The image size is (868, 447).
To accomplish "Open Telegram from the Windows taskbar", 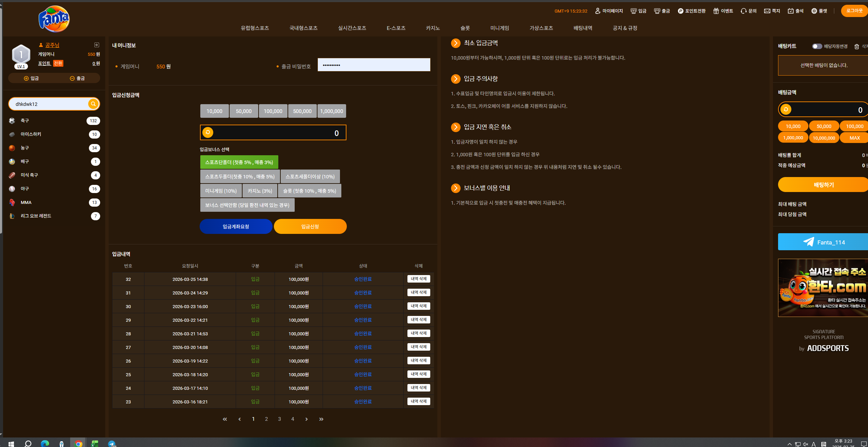I will click(112, 444).
